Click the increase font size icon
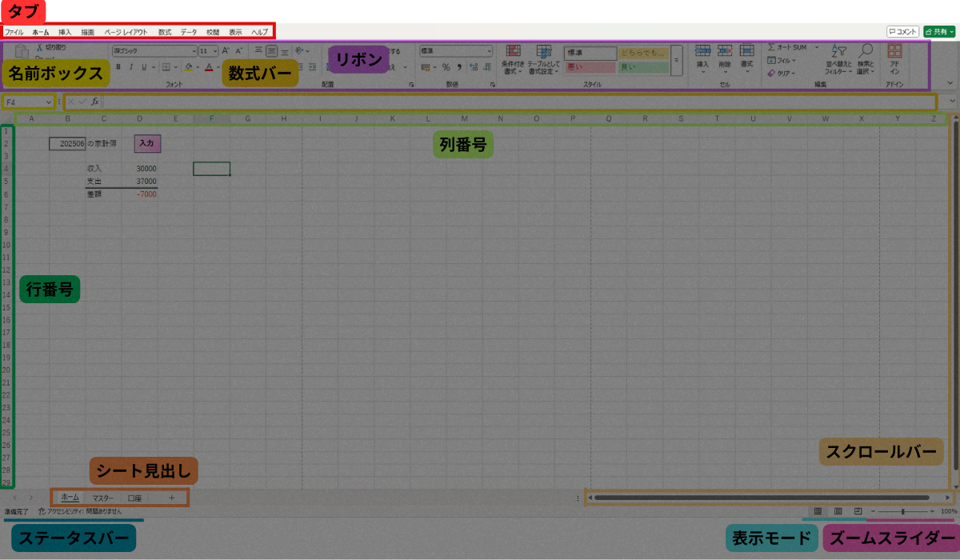 [x=226, y=50]
